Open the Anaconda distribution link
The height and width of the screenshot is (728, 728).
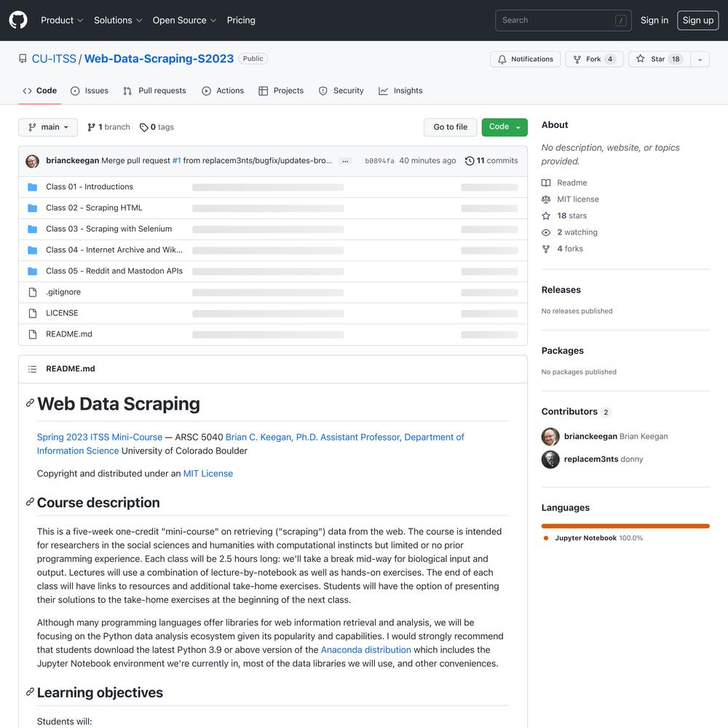coord(366,650)
